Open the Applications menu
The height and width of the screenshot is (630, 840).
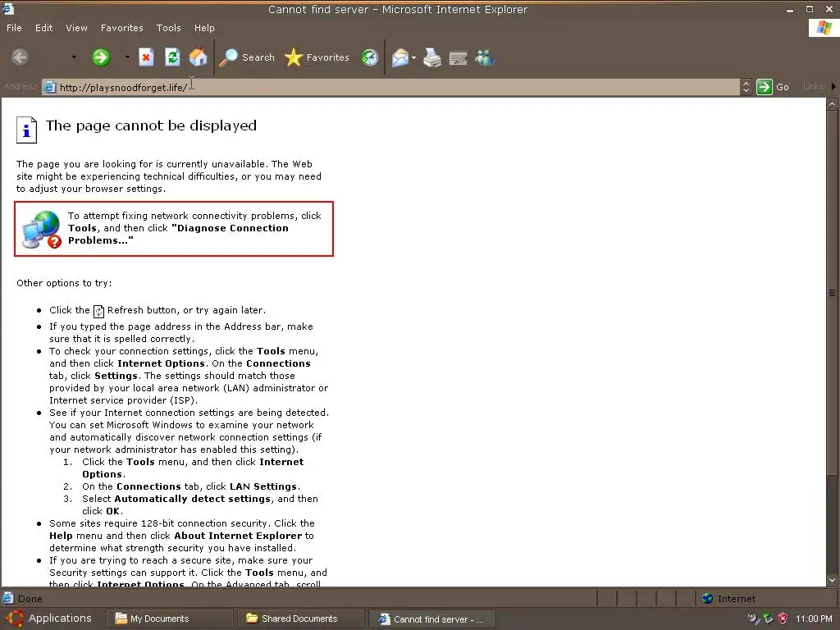[x=49, y=619]
